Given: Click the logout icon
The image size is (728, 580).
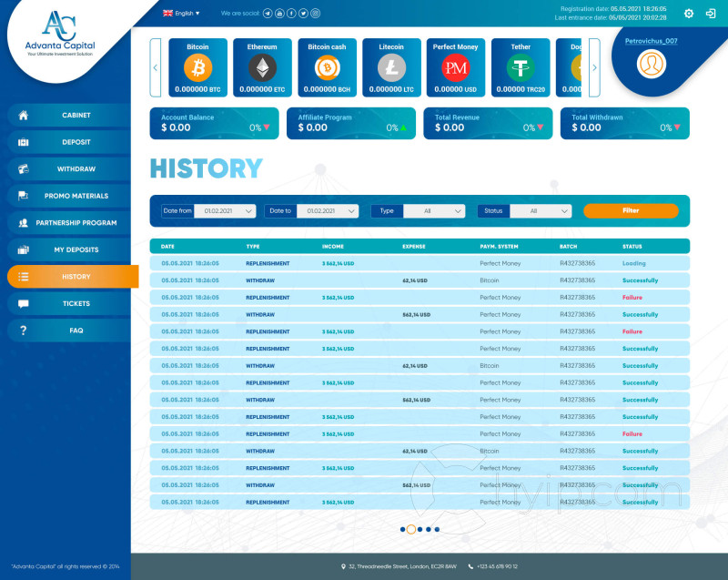Looking at the screenshot, I should (711, 14).
